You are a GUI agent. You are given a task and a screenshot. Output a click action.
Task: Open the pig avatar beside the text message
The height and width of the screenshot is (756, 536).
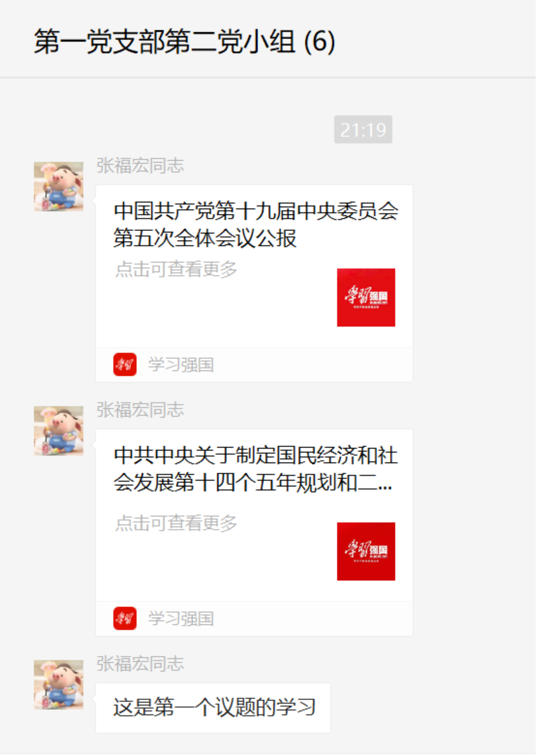click(x=58, y=685)
